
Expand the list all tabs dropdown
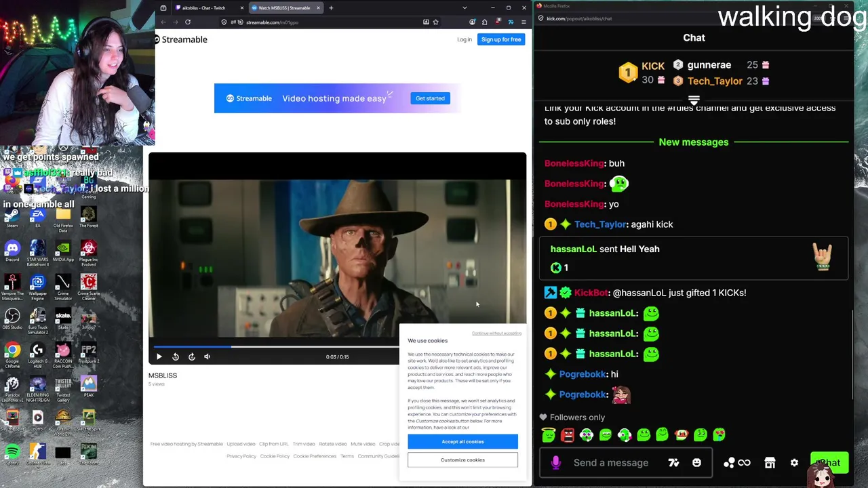(x=465, y=8)
